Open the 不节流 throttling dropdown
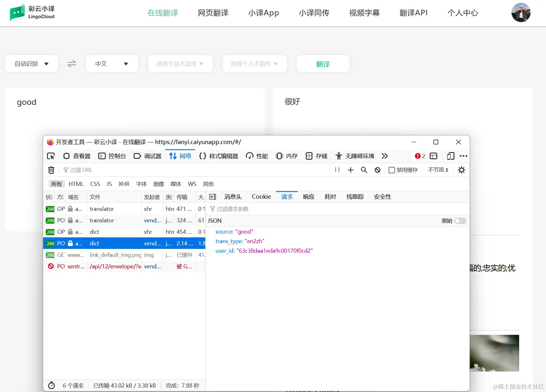546x392 pixels. pyautogui.click(x=438, y=170)
